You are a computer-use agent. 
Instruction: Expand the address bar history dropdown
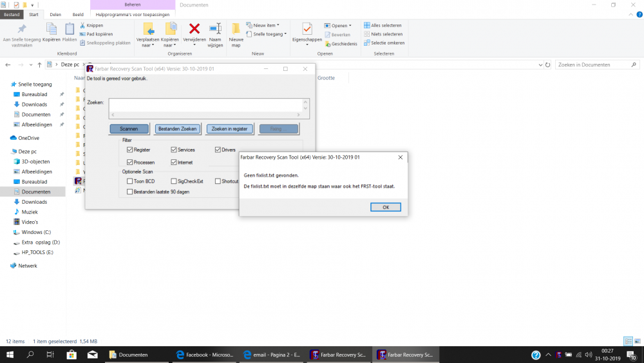(x=540, y=65)
